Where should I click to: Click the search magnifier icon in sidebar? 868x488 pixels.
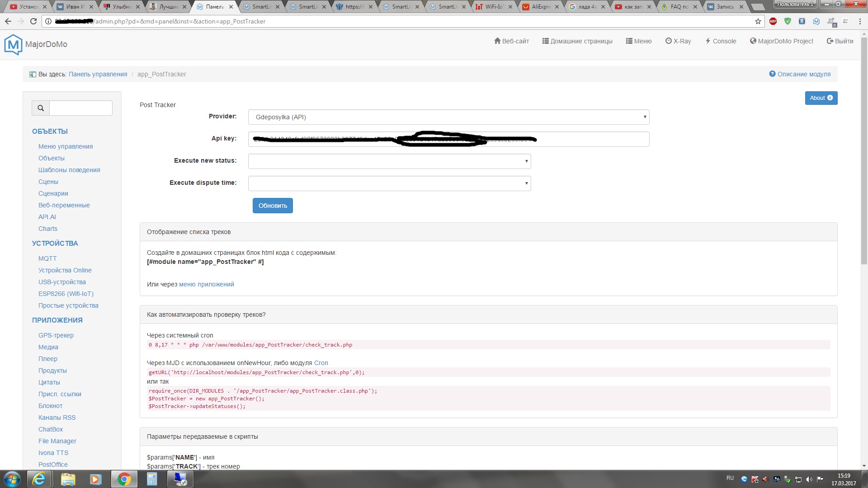[41, 108]
